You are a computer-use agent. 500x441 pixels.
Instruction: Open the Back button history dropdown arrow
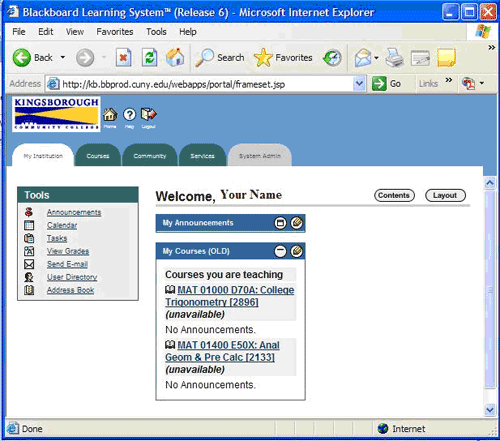pos(63,57)
